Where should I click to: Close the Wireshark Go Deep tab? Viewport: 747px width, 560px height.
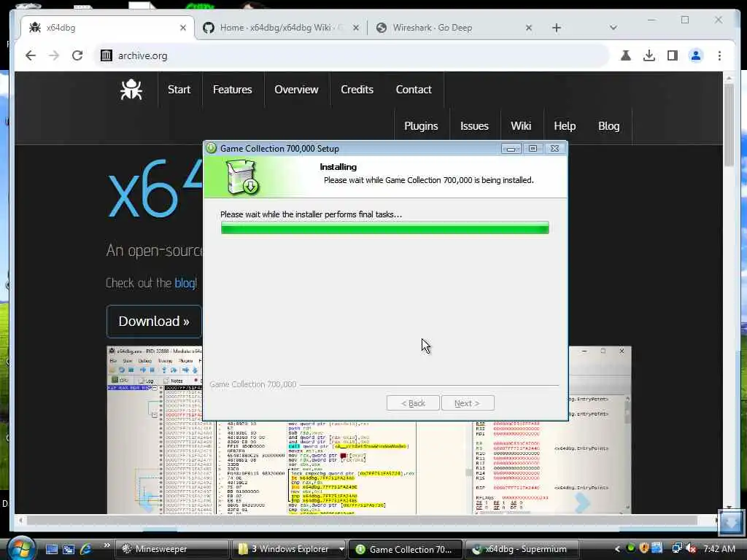[x=528, y=28]
